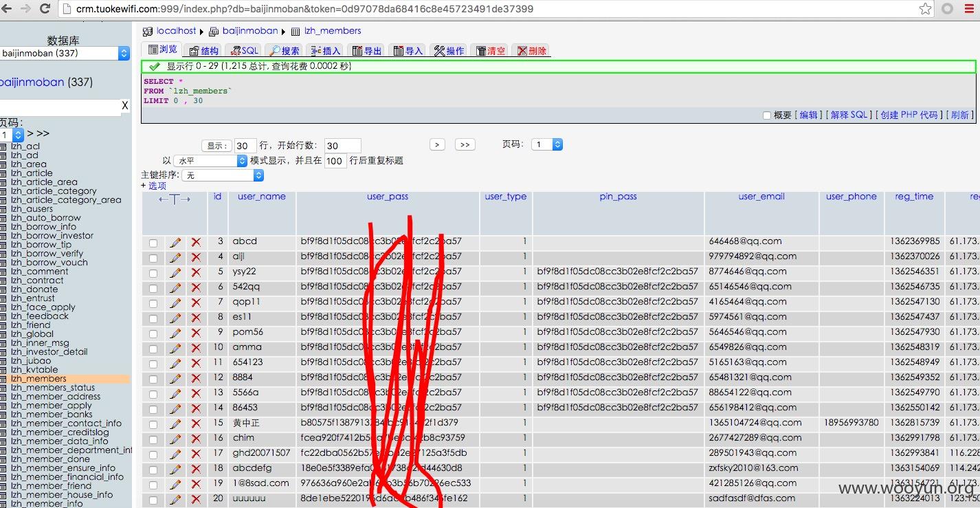The image size is (980, 508).
Task: Click the 解释 SQL link
Action: (x=849, y=115)
